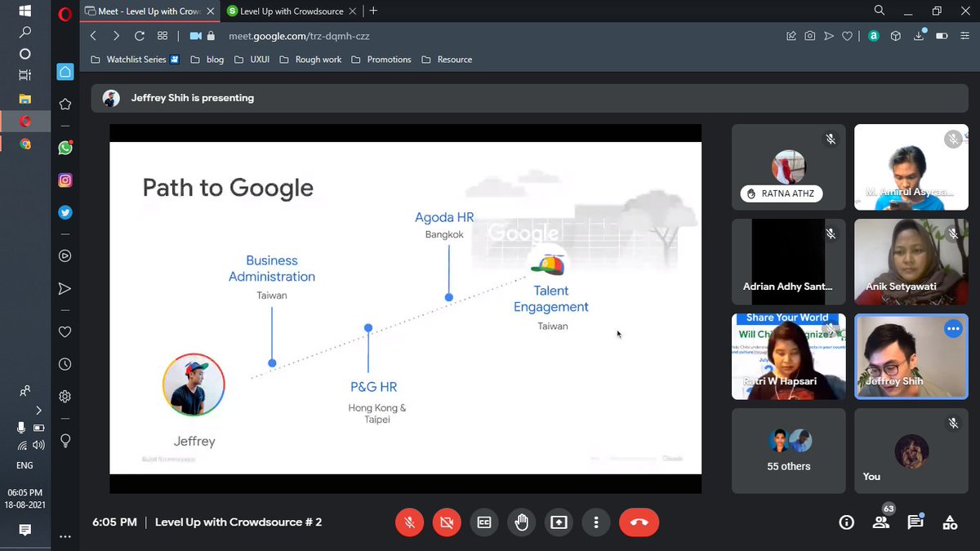
Task: Switch to the Meet - Level Up tab
Action: coord(150,11)
